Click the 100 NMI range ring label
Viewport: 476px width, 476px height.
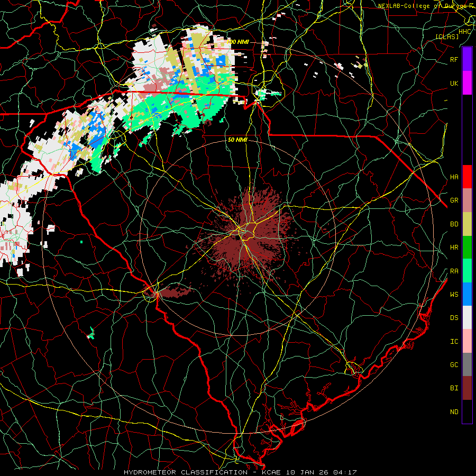[238, 42]
